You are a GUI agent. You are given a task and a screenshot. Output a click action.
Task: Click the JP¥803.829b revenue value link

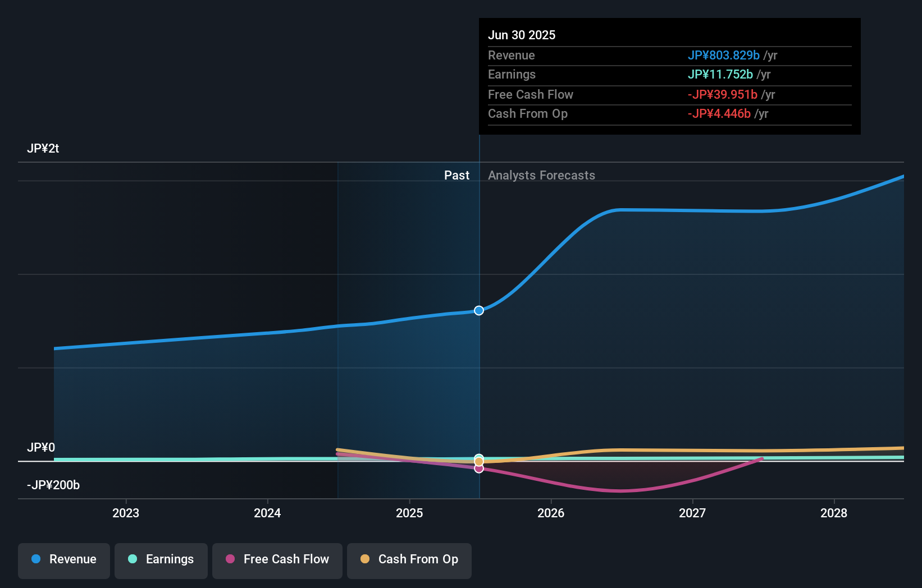pyautogui.click(x=724, y=56)
